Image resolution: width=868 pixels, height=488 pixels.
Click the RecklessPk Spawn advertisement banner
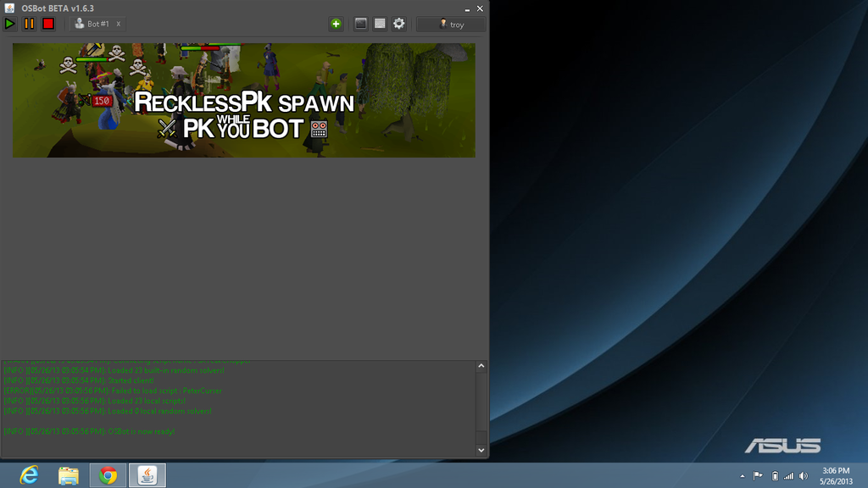(243, 100)
